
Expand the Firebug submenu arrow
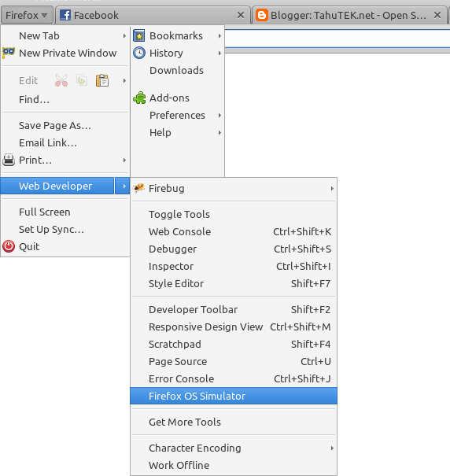coord(332,189)
